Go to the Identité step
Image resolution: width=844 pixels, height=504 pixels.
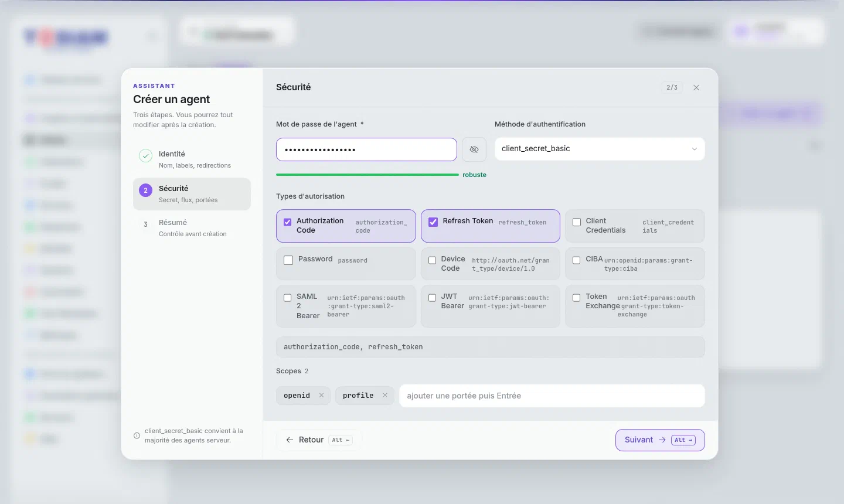coord(192,159)
